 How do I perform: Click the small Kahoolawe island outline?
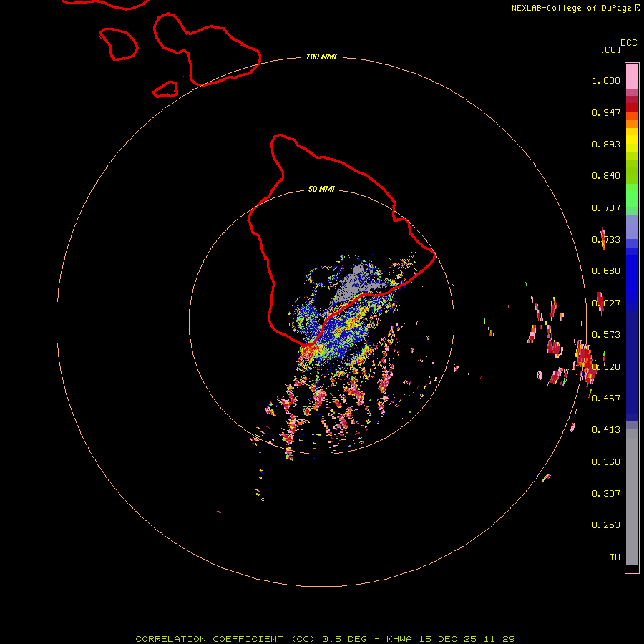[x=165, y=89]
